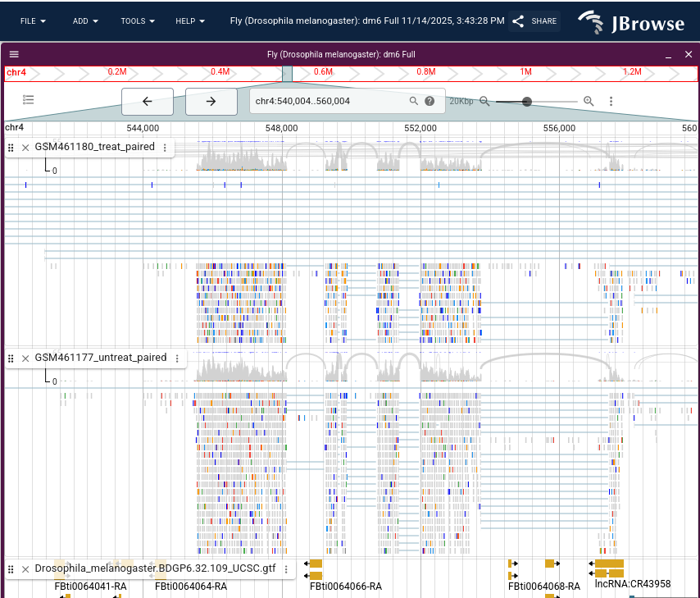
Task: Pan left with the back arrow
Action: 148,101
